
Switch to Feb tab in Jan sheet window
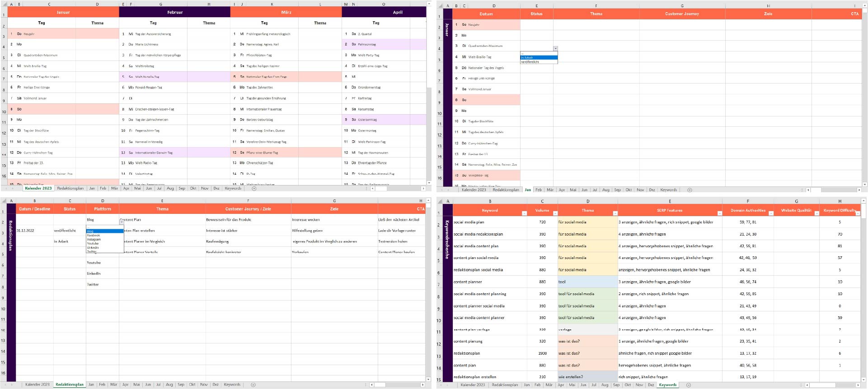[x=538, y=190]
